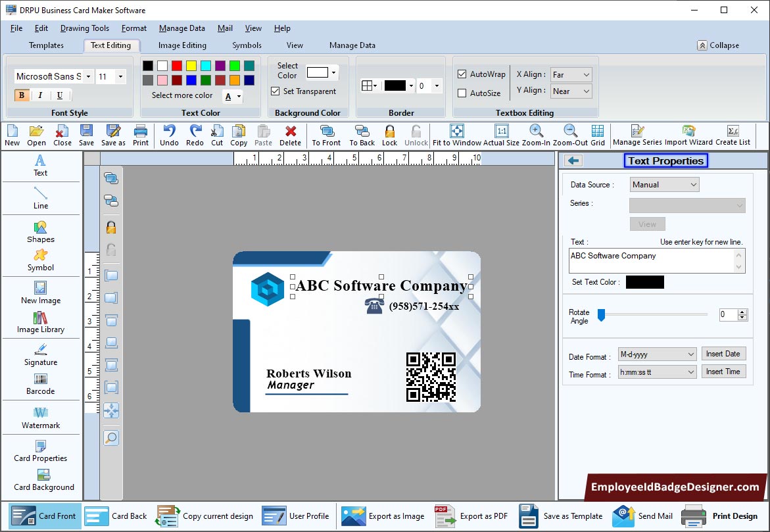
Task: Click the Insert Date button
Action: pos(723,354)
